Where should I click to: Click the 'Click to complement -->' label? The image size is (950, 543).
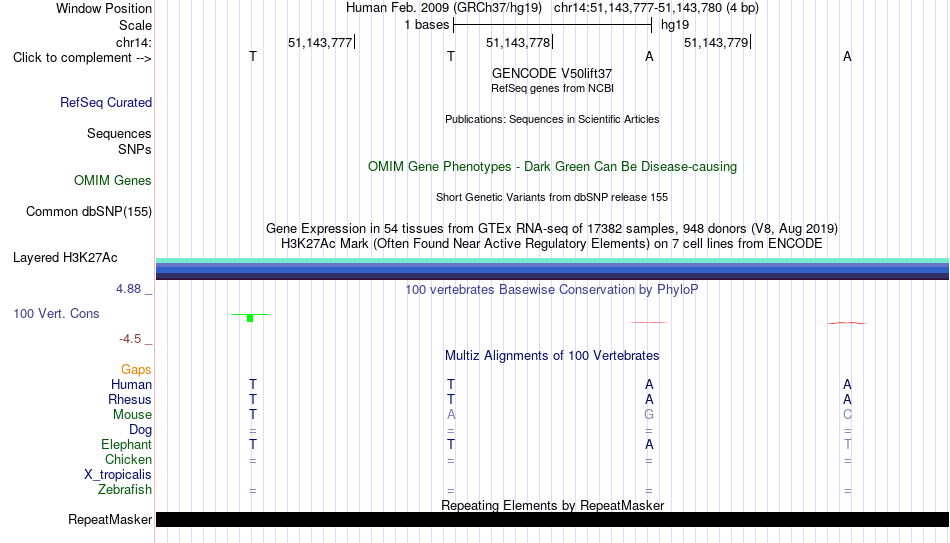82,58
